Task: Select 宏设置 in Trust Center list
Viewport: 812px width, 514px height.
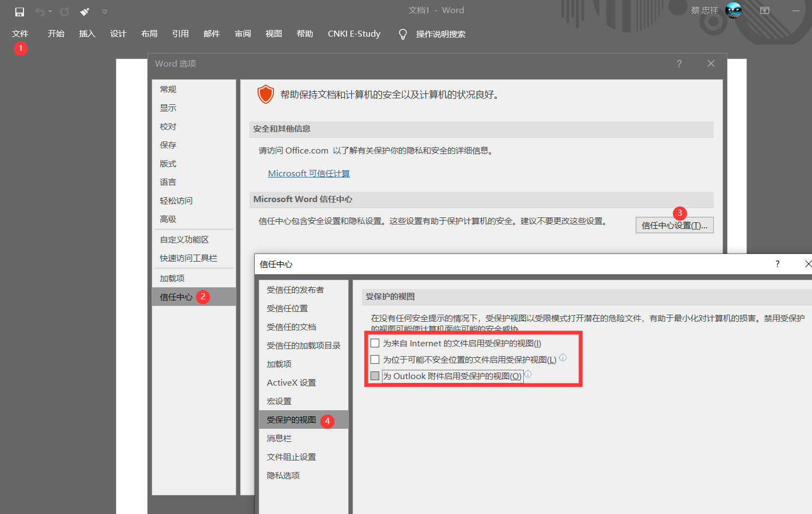Action: pos(303,401)
